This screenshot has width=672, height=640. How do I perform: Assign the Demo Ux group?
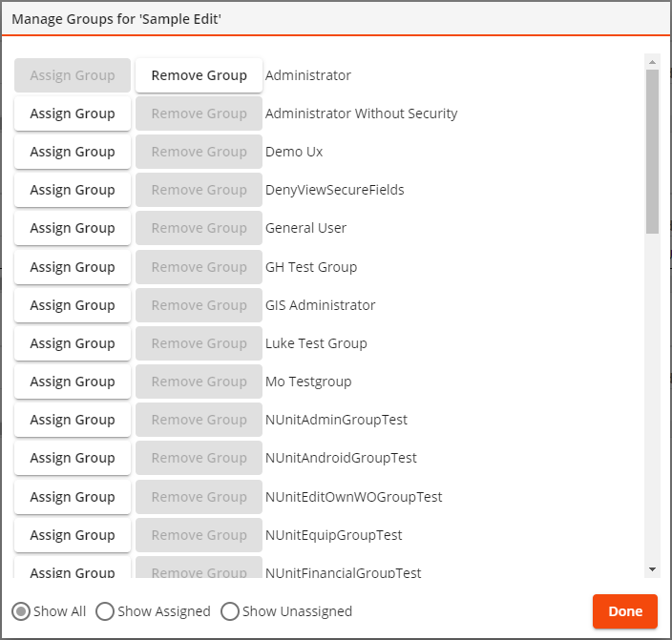point(73,152)
